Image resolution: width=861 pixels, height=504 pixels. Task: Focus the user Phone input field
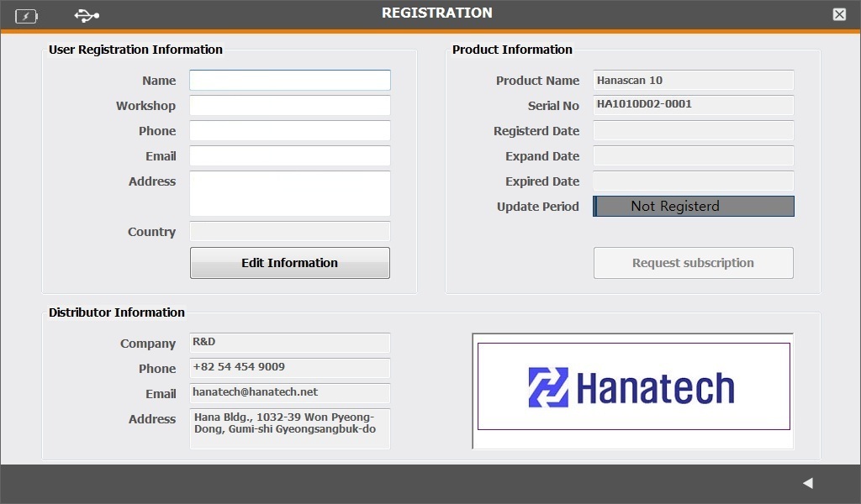pyautogui.click(x=290, y=131)
